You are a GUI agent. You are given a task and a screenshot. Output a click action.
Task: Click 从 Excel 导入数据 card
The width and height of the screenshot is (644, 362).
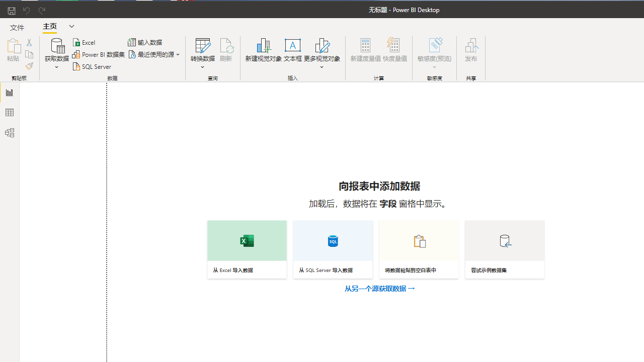point(247,249)
